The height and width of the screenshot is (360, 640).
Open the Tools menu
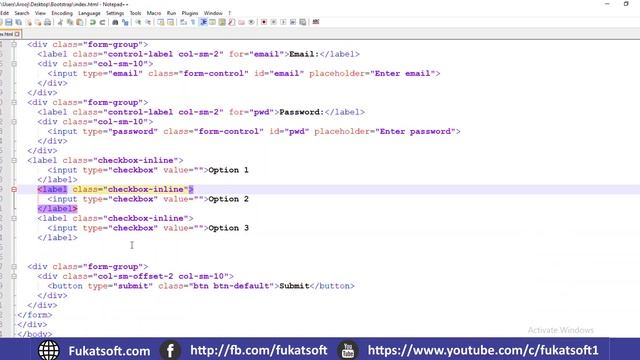[x=135, y=13]
